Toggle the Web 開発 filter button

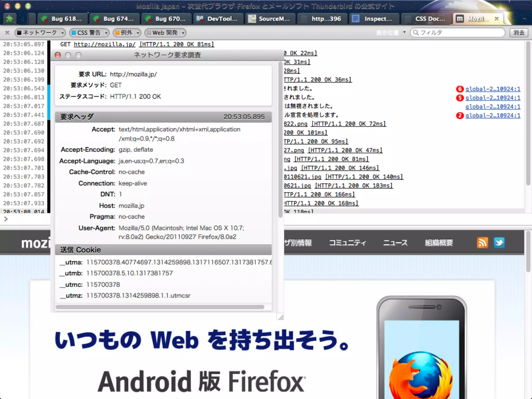(x=162, y=33)
